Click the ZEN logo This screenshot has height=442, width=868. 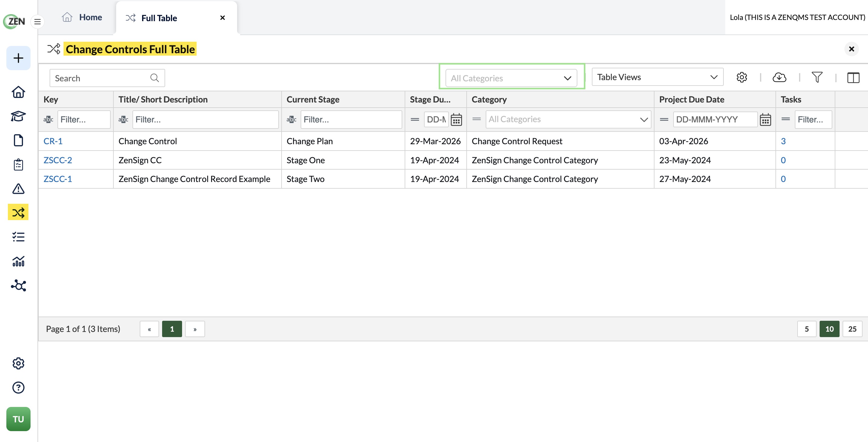point(14,21)
